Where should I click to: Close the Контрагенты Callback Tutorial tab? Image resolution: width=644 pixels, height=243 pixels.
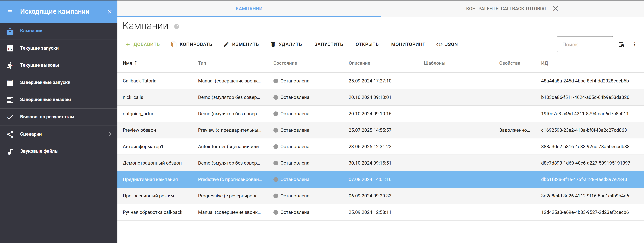coord(555,9)
